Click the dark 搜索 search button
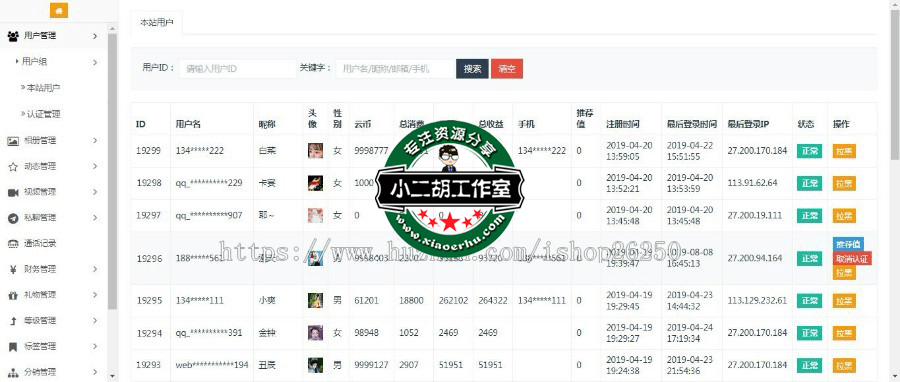 point(472,69)
